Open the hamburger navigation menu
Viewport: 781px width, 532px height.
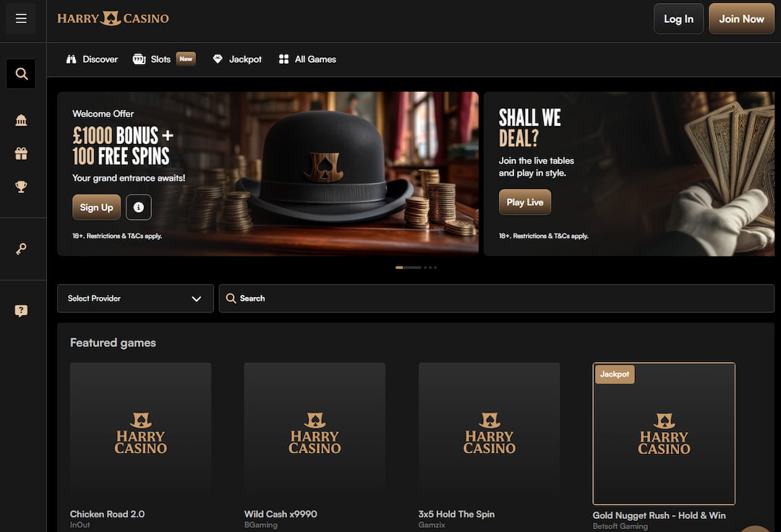[x=20, y=18]
